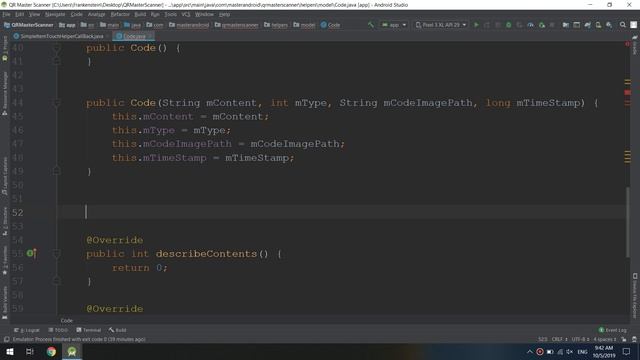Collapse the Code(String mContent...) constructor fold

pyautogui.click(x=57, y=103)
